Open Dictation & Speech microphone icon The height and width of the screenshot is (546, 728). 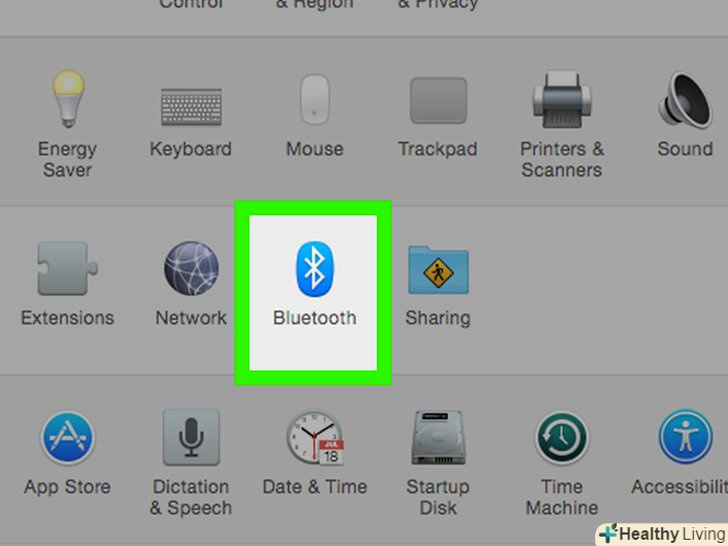tap(191, 437)
